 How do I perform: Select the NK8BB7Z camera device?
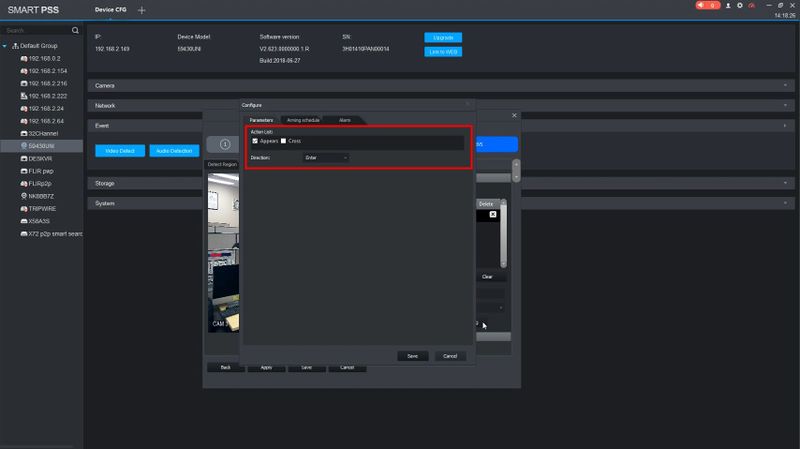tap(40, 196)
